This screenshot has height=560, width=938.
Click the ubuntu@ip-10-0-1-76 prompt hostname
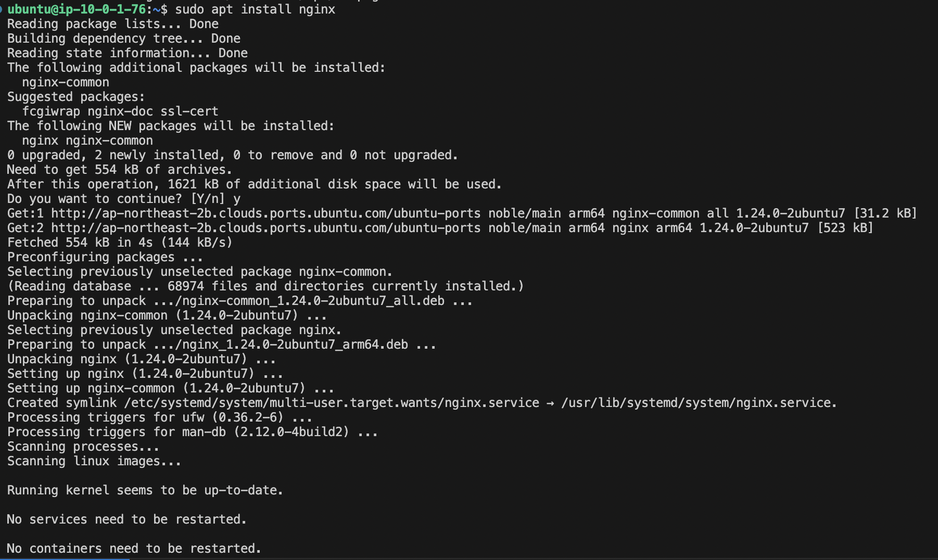click(77, 9)
